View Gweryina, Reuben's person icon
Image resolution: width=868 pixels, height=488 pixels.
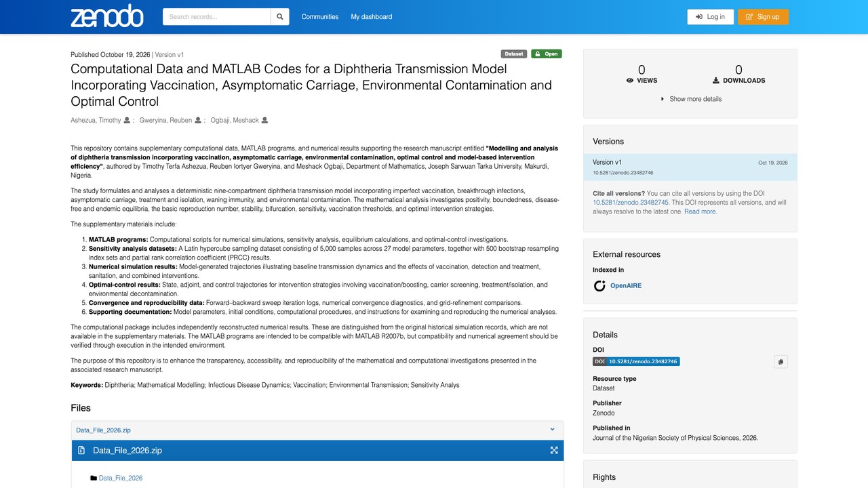[x=198, y=121]
